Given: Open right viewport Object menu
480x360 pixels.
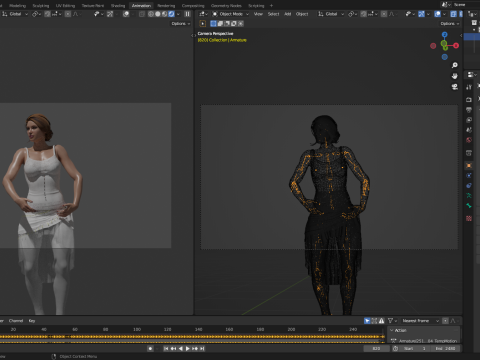Looking at the screenshot, I should (x=302, y=14).
